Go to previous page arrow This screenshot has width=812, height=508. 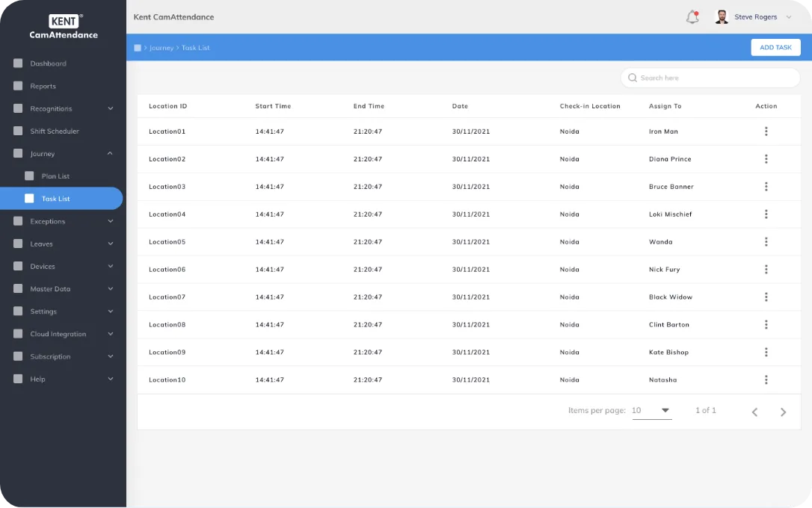(754, 412)
